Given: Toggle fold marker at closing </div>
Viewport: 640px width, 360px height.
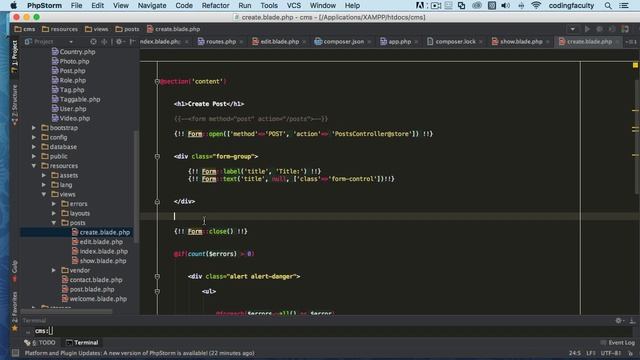Looking at the screenshot, I should [x=157, y=202].
